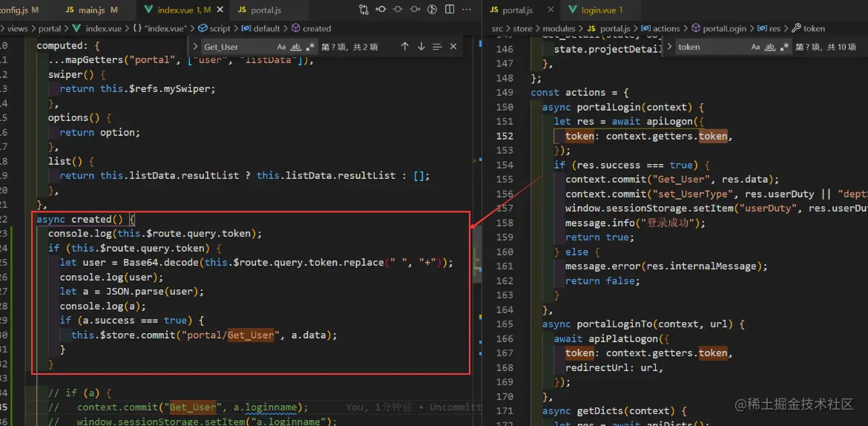Open 'actions' breadcrumb in right editor

click(x=661, y=28)
